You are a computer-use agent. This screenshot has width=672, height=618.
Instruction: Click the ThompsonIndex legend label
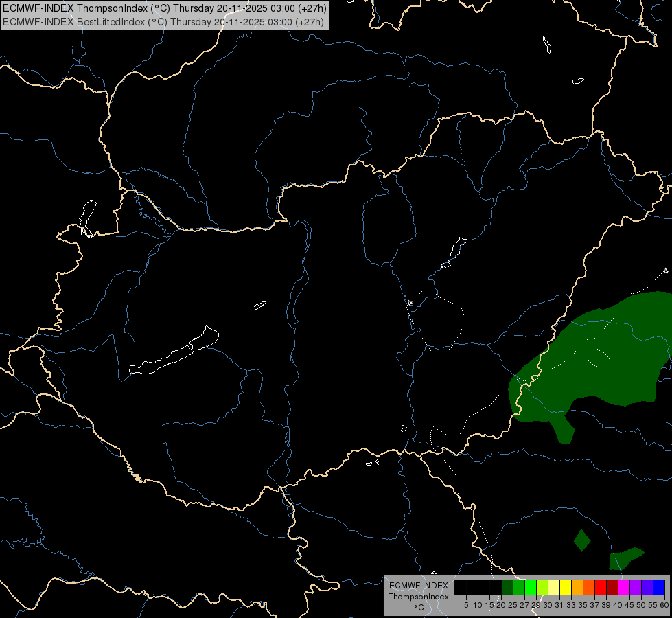[x=418, y=597]
